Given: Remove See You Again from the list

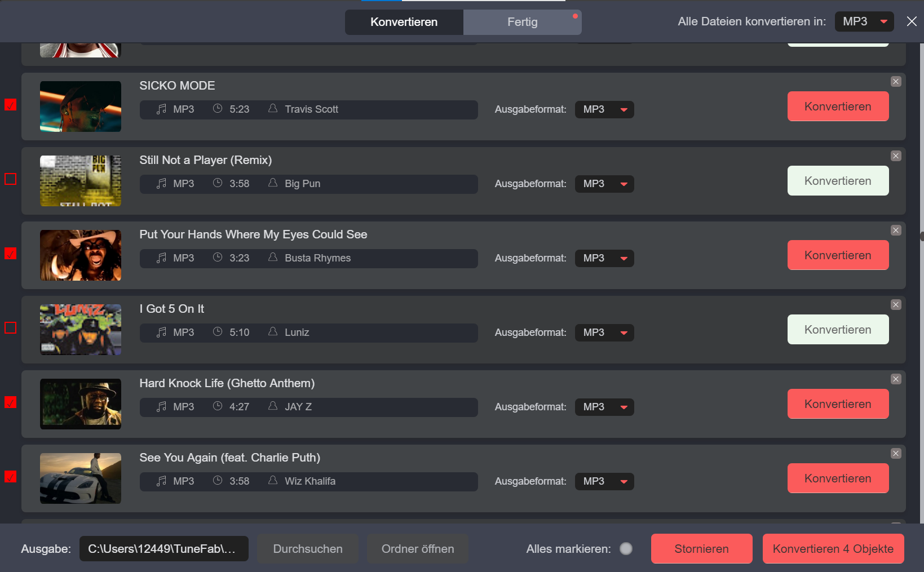Looking at the screenshot, I should pyautogui.click(x=896, y=454).
